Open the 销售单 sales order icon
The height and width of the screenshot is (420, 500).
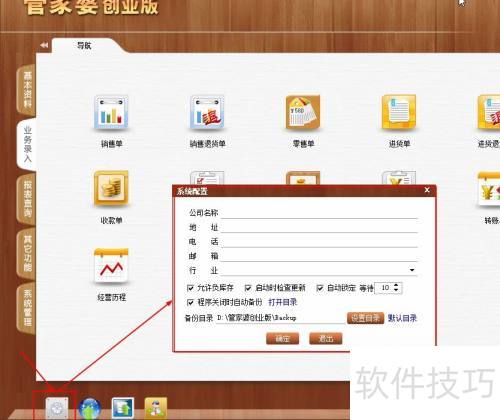111,112
